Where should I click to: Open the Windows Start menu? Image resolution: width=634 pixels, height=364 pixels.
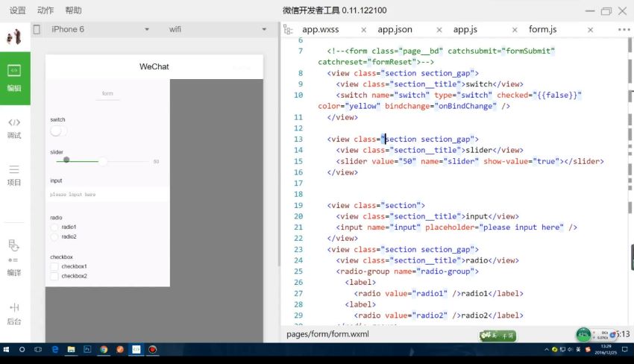coord(6,349)
